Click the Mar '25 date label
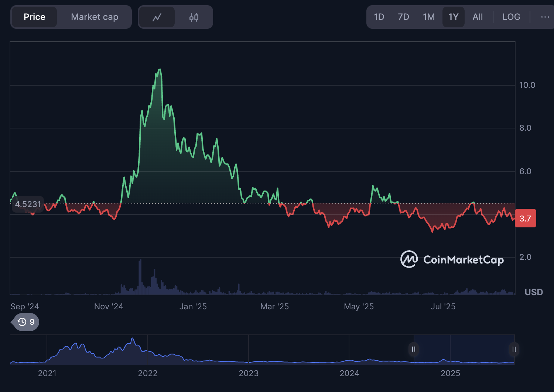554x392 pixels. (x=274, y=307)
